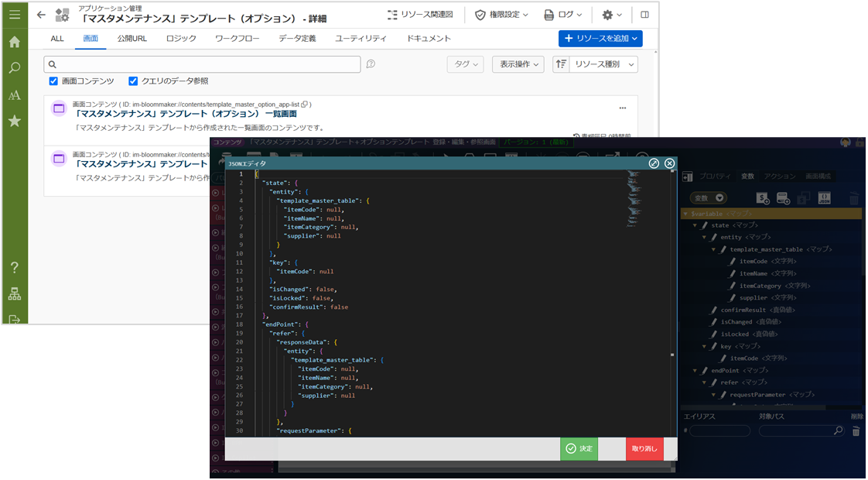The image size is (868, 480).
Task: Toggle 画面コンテンツ checkbox
Action: pos(53,81)
